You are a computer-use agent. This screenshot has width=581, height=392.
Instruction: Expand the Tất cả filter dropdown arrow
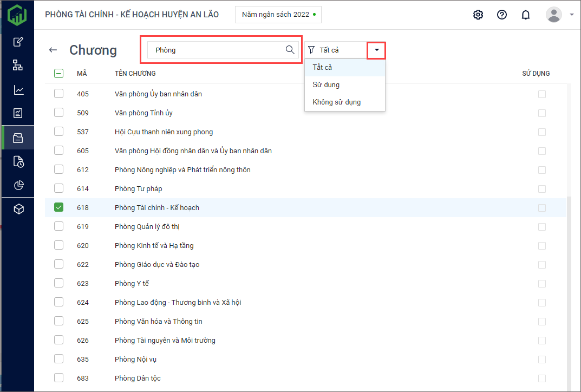click(376, 50)
